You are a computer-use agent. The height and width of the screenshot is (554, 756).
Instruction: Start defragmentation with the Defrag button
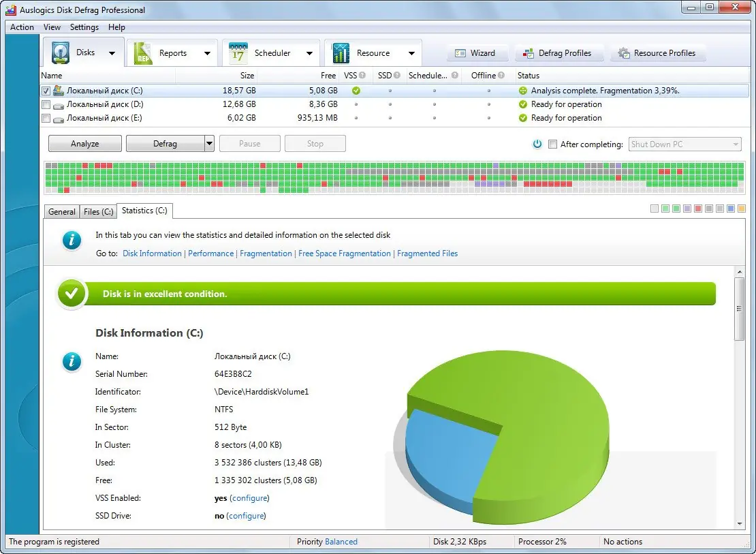tap(165, 143)
